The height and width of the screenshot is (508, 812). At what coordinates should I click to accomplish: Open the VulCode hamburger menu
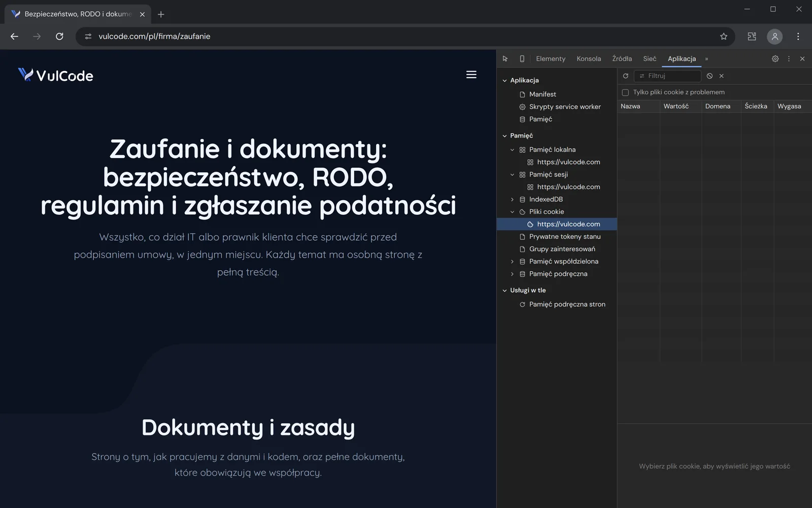pos(471,75)
